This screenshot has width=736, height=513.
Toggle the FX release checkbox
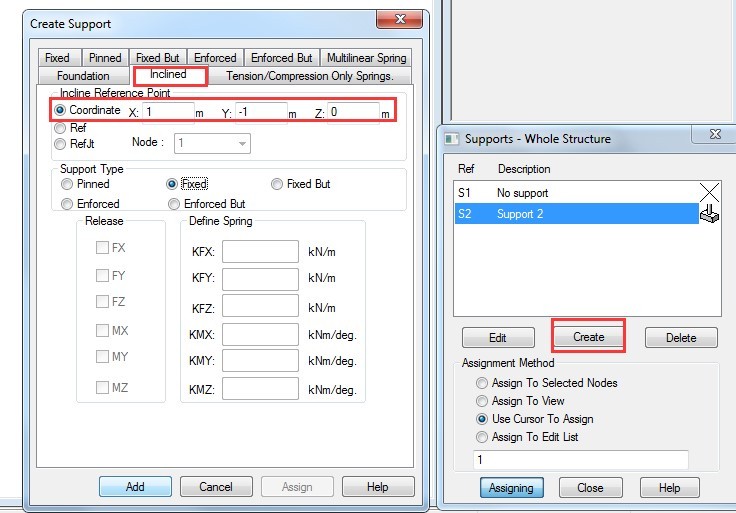pos(102,247)
